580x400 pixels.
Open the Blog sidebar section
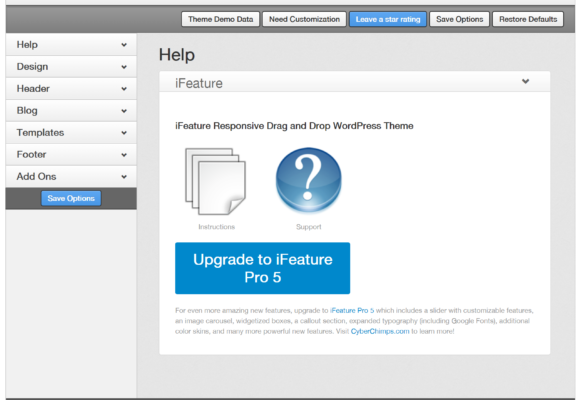[71, 111]
